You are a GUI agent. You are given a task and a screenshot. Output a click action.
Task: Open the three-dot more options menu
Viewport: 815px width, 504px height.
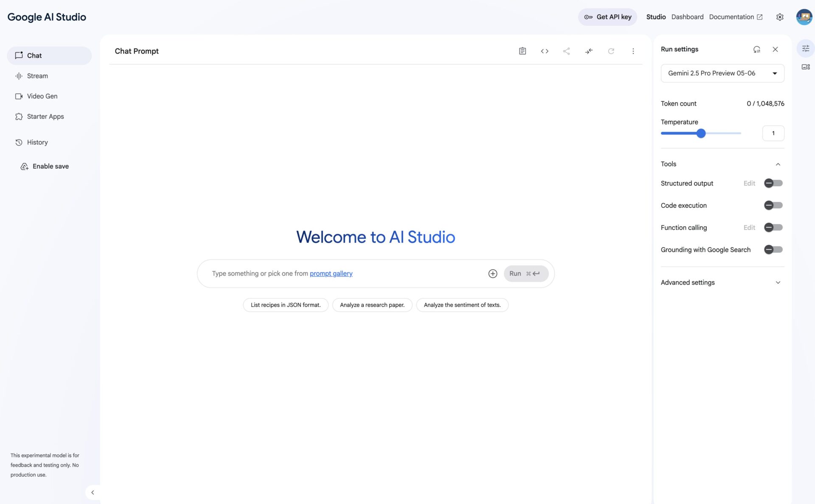(x=633, y=51)
